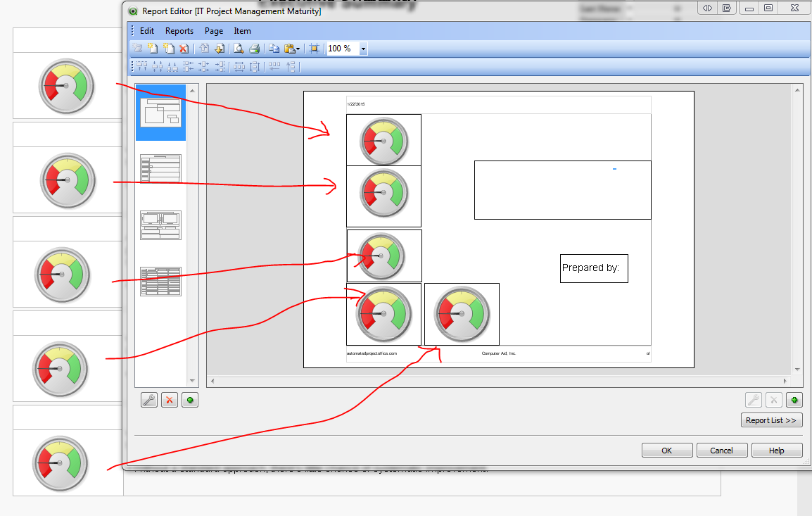The image size is (812, 516).
Task: Click the center vertically align icon
Action: point(158,66)
